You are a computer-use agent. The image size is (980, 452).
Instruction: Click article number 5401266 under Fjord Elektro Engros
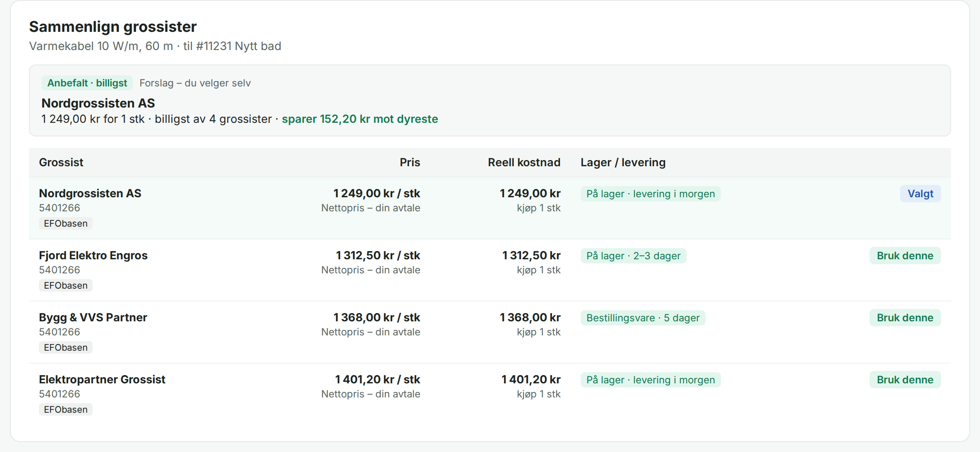tap(60, 270)
